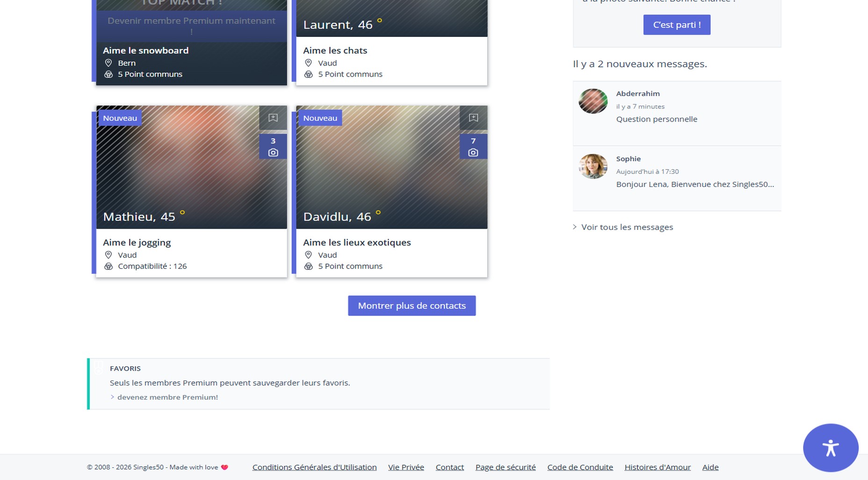Image resolution: width=868 pixels, height=480 pixels.
Task: Click Mathieu's online status dot
Action: 182,213
